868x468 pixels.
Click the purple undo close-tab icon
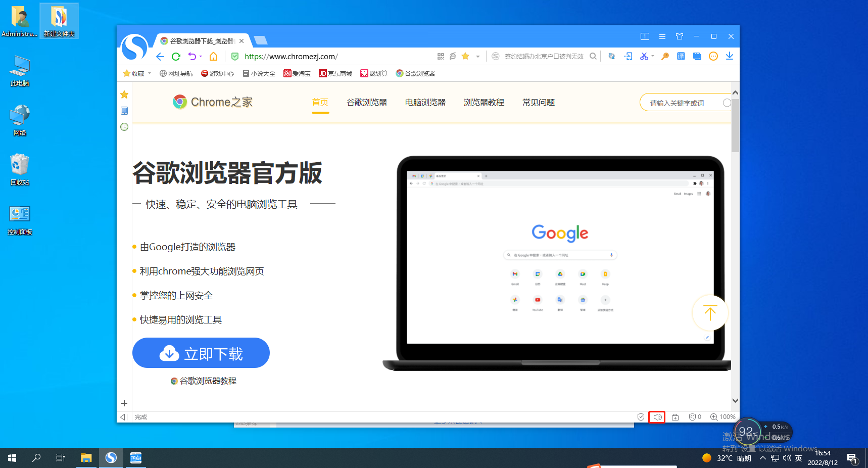point(192,57)
